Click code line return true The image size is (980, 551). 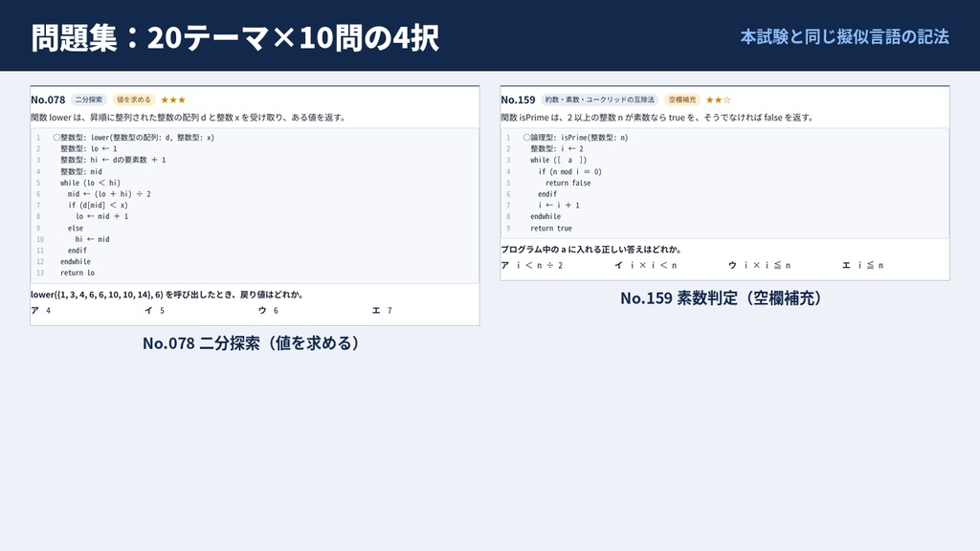[551, 228]
